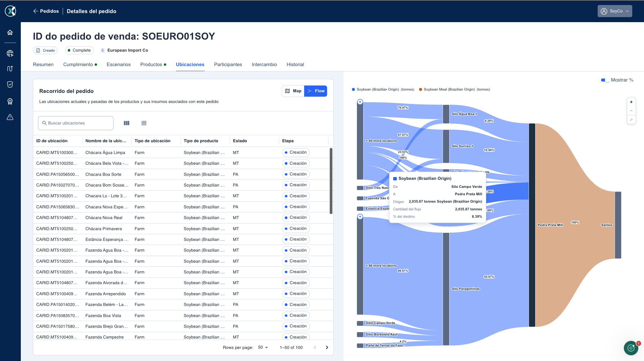This screenshot has width=644, height=361.
Task: Zoom in on the flow diagram
Action: pos(631,102)
